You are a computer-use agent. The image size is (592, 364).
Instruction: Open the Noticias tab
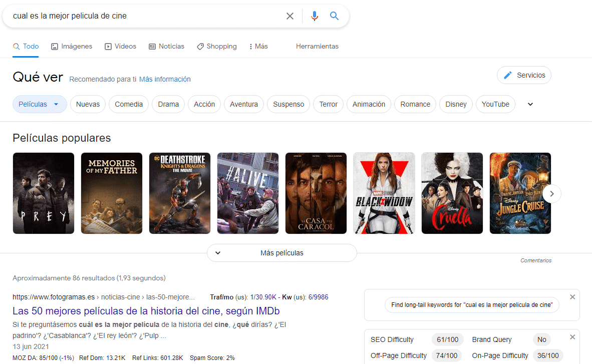pyautogui.click(x=166, y=46)
